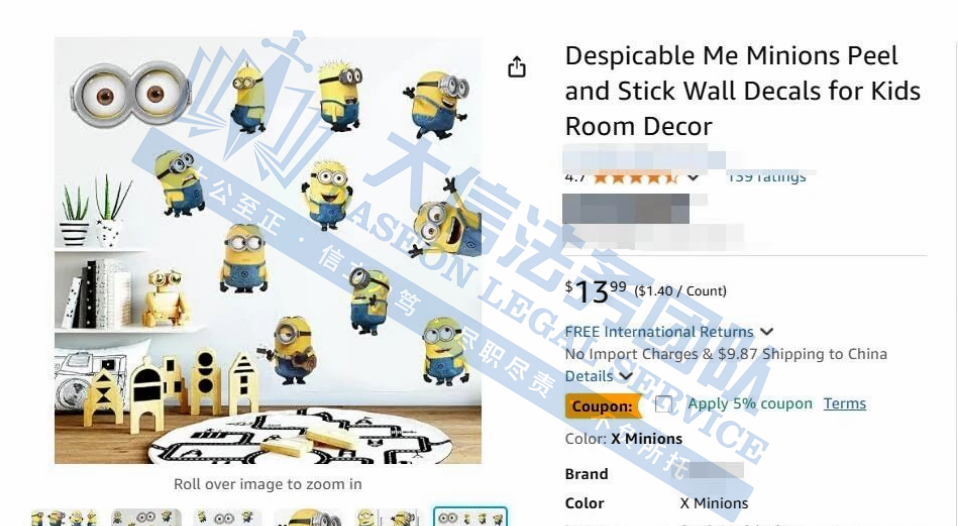Expand FREE International Returns chevron
Viewport: 958px width, 526px height.
[767, 332]
